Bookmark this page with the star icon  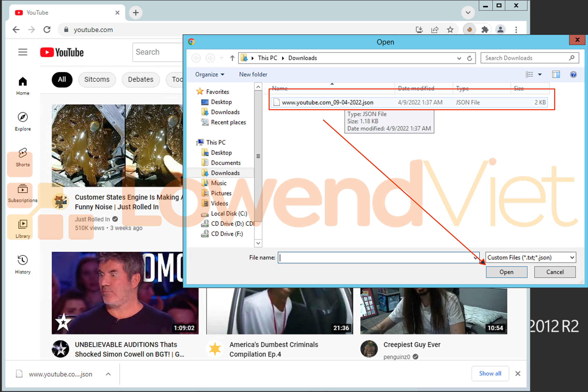(x=450, y=30)
